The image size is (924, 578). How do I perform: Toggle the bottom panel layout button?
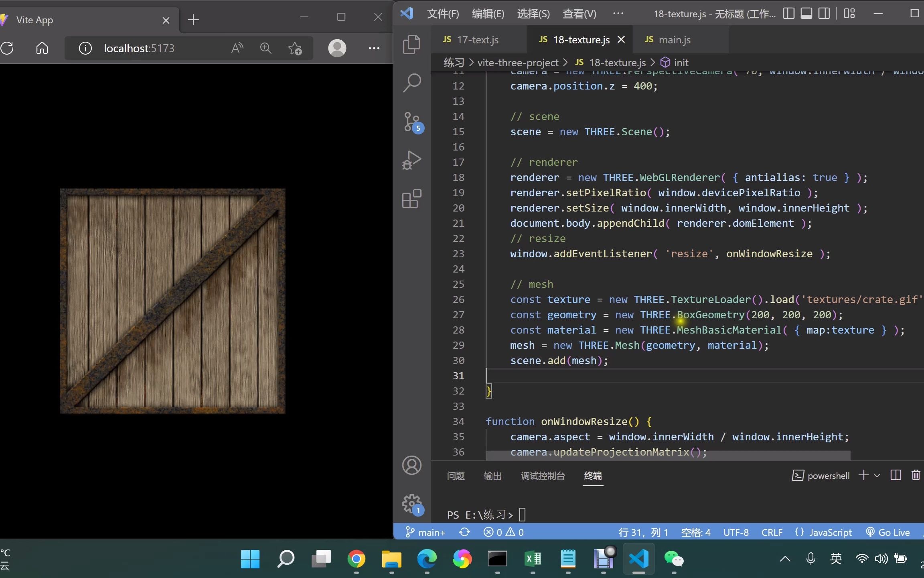coord(806,14)
